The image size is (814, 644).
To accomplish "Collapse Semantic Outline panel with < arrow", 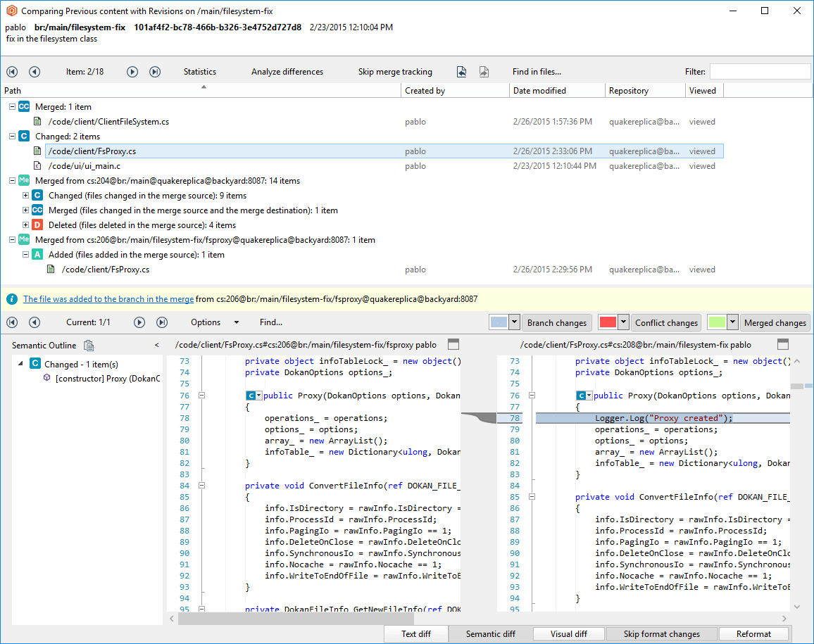I will 157,345.
